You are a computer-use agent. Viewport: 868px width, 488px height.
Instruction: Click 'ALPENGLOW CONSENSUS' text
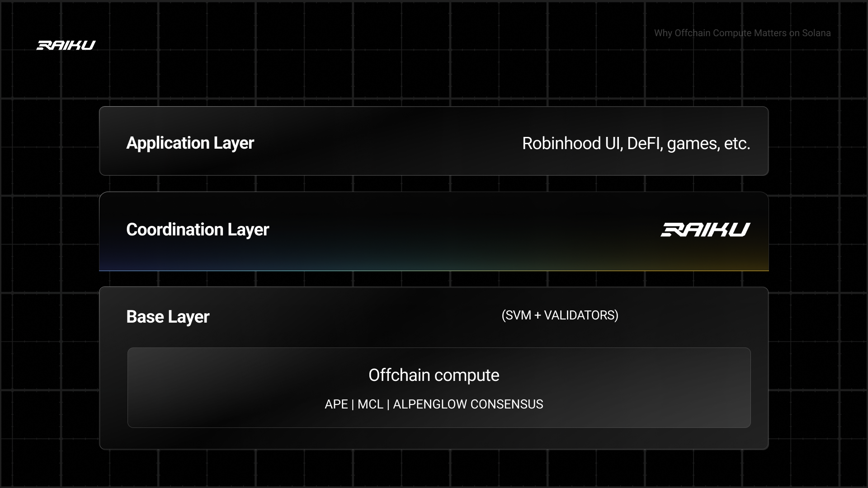tap(468, 404)
